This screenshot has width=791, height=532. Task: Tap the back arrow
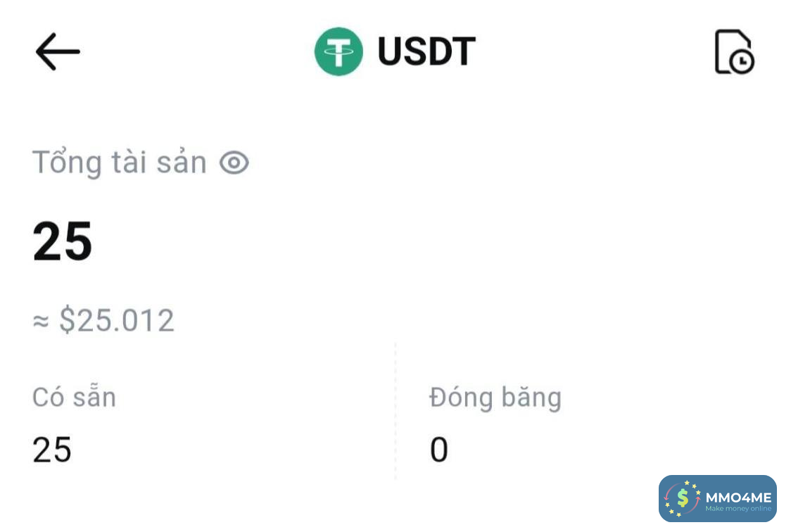click(x=58, y=51)
